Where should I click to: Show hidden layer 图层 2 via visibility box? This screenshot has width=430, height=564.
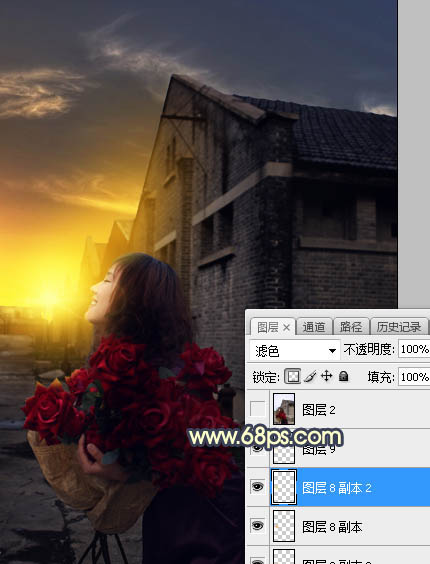point(257,409)
